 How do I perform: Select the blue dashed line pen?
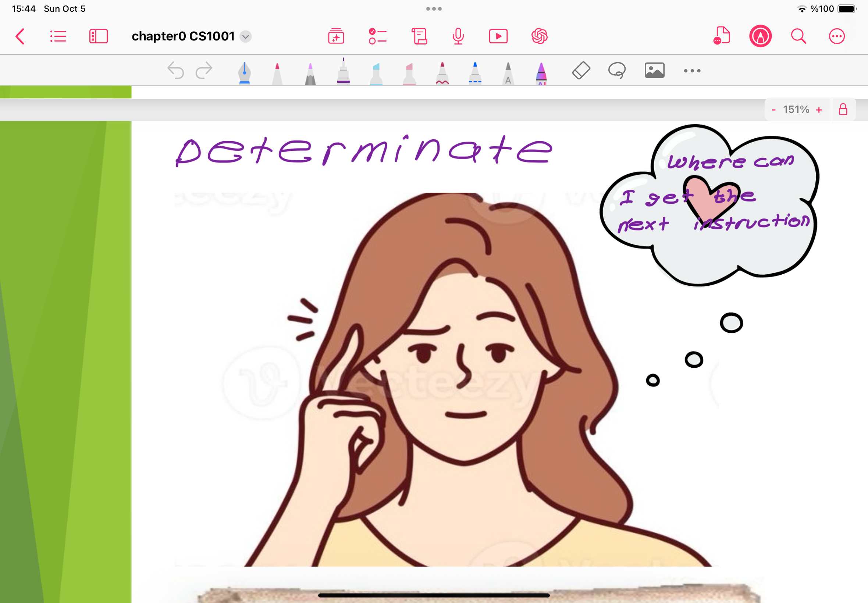click(x=475, y=73)
